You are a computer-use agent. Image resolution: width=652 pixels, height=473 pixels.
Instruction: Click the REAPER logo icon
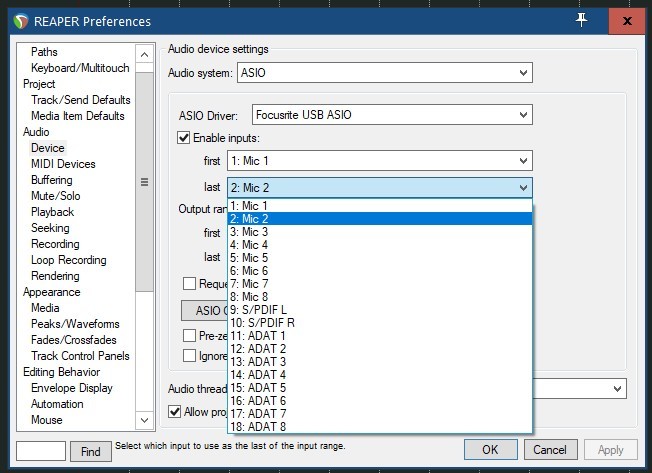(22, 21)
